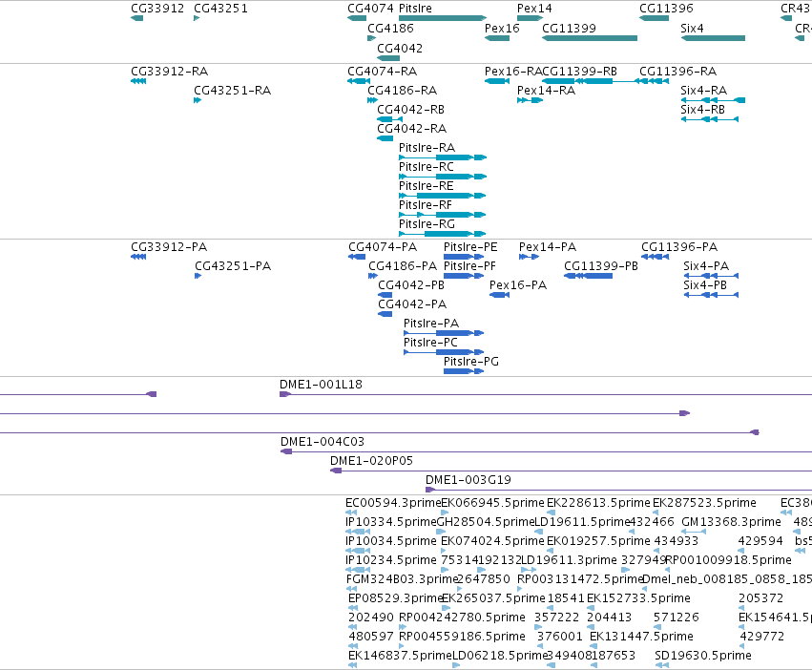Open the CG4074 gene label
812x670 pixels.
pos(371,9)
